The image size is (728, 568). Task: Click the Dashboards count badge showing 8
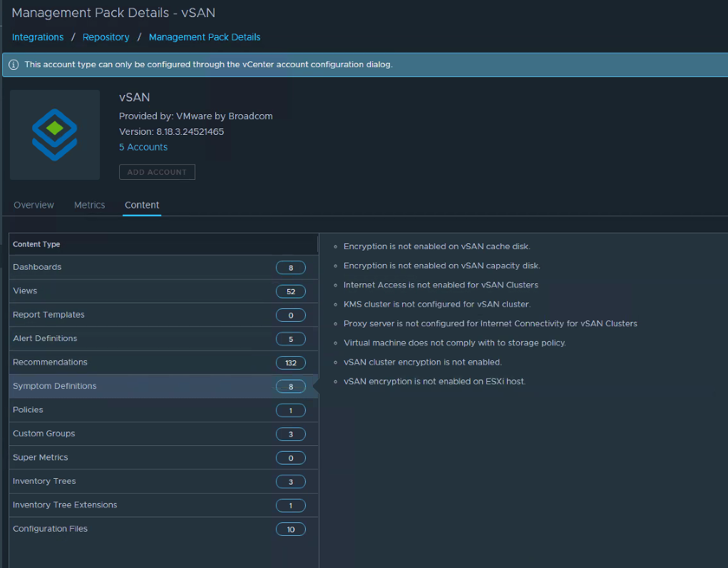[x=290, y=268]
